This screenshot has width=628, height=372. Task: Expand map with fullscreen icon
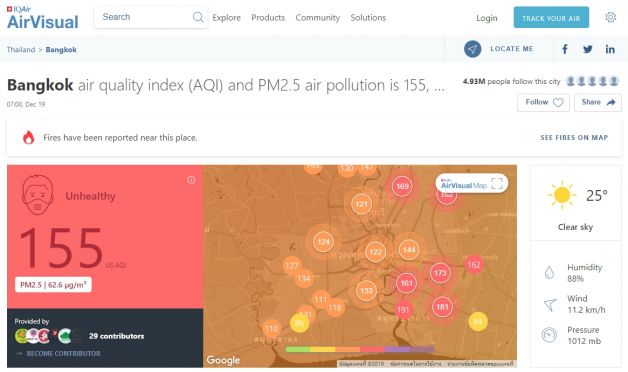click(497, 184)
